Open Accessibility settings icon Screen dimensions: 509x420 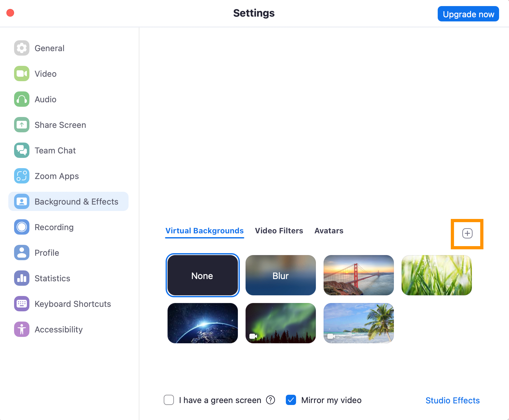coord(22,330)
